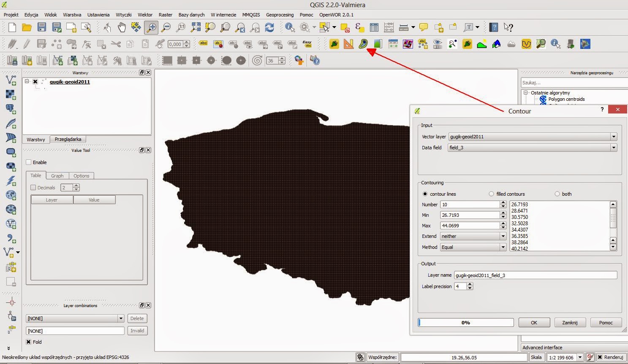Open the Vector layer dropdown

(x=533, y=137)
